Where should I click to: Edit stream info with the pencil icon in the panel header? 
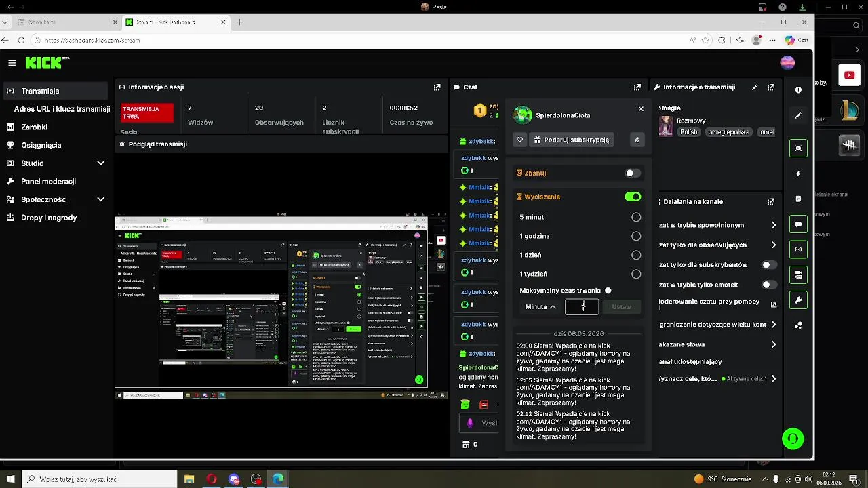pyautogui.click(x=755, y=87)
